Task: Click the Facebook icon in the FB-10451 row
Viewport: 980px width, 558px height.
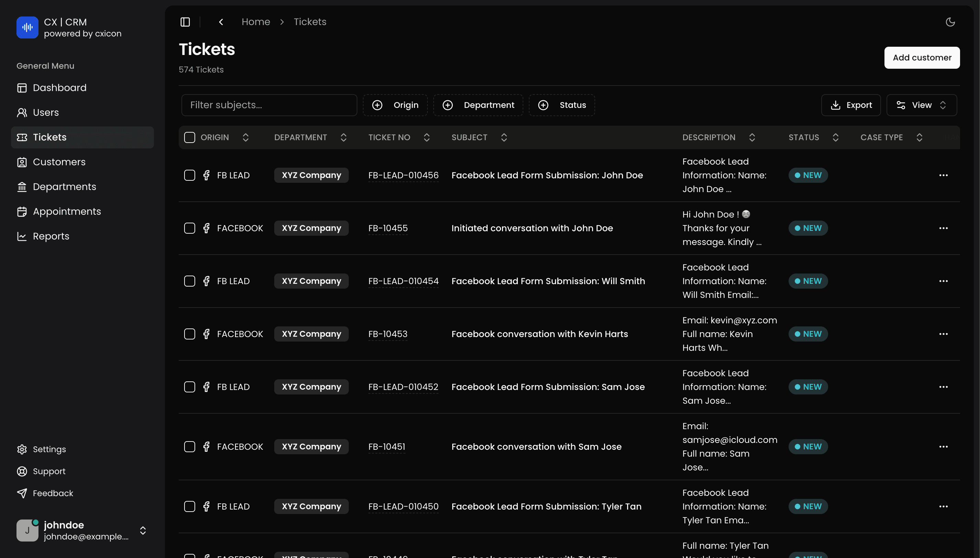Action: (x=206, y=446)
